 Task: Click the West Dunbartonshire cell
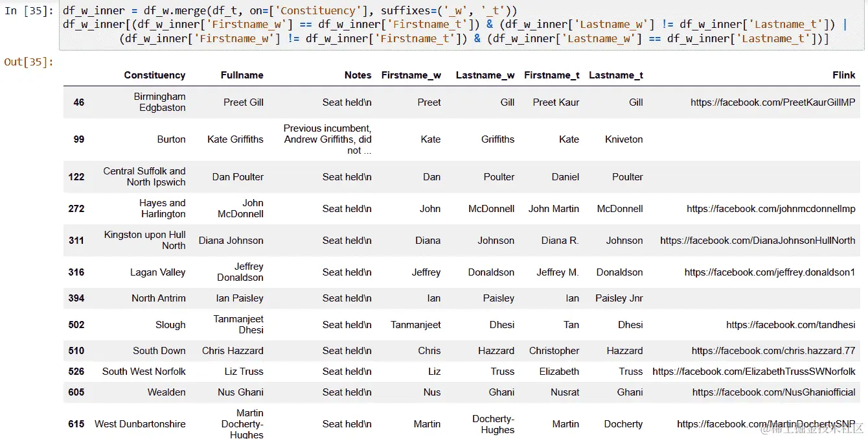click(x=140, y=424)
